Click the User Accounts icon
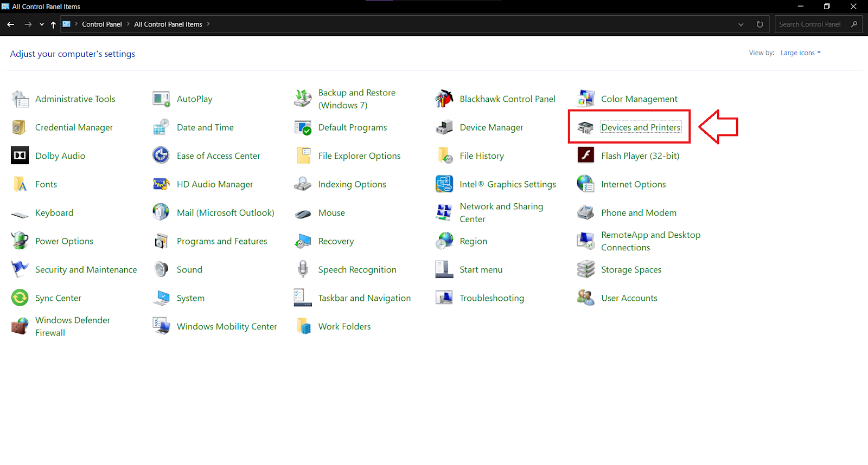Screen dimensions: 868x465 (586, 298)
